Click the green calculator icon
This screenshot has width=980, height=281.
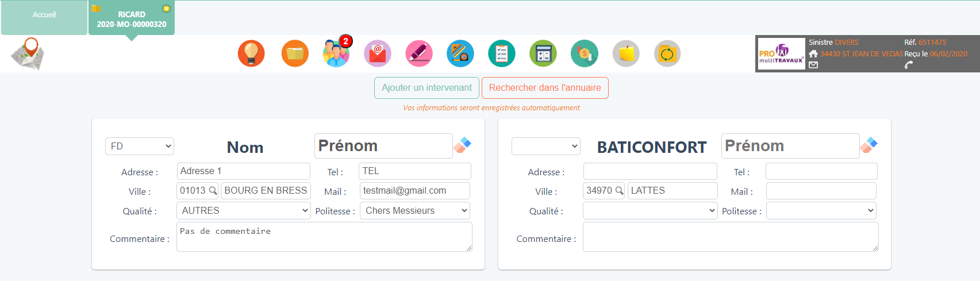[543, 54]
